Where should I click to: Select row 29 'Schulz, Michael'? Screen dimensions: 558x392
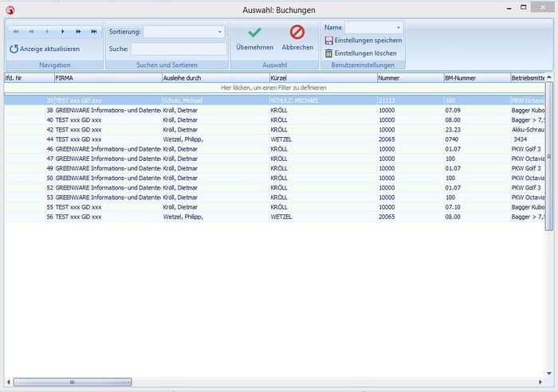pyautogui.click(x=274, y=100)
